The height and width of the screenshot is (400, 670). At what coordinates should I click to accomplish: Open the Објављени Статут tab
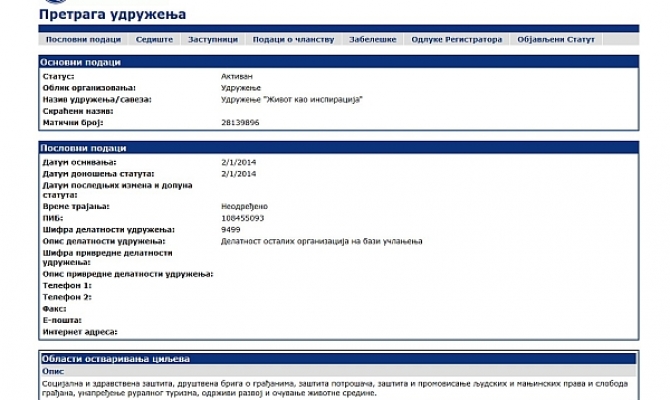pyautogui.click(x=556, y=39)
